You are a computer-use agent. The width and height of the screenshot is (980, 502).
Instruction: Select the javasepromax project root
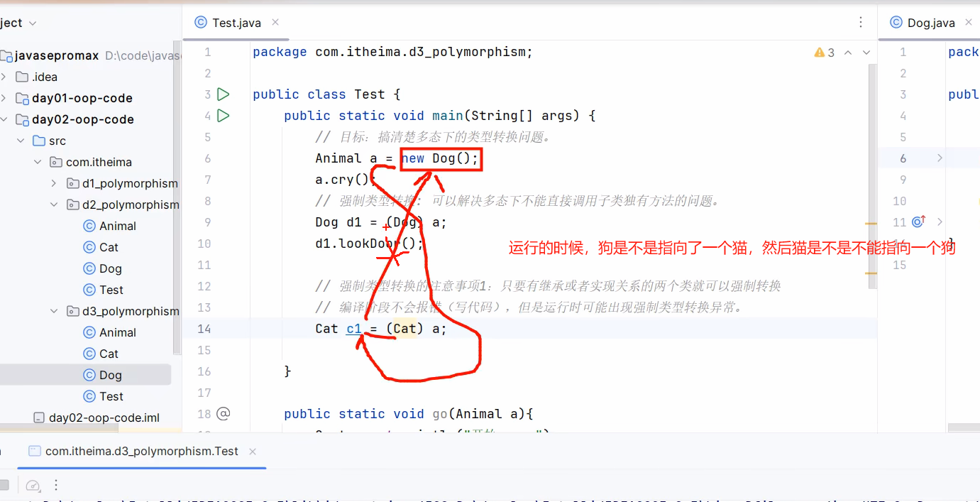(57, 55)
